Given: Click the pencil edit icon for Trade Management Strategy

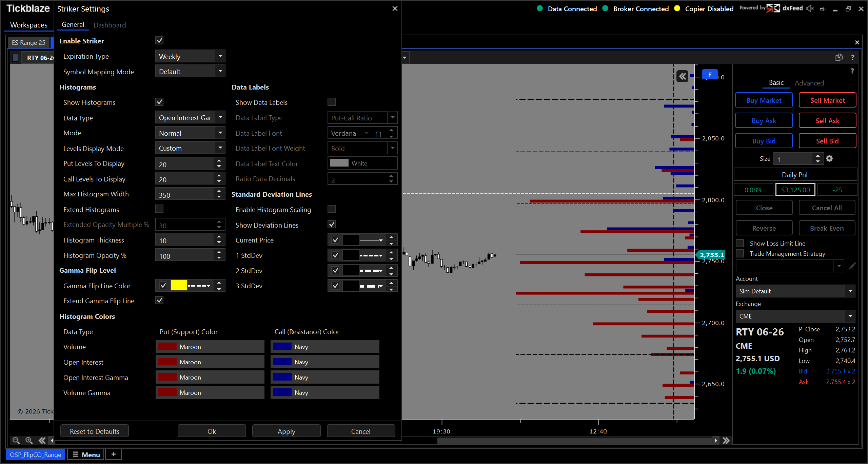Looking at the screenshot, I should tap(852, 266).
